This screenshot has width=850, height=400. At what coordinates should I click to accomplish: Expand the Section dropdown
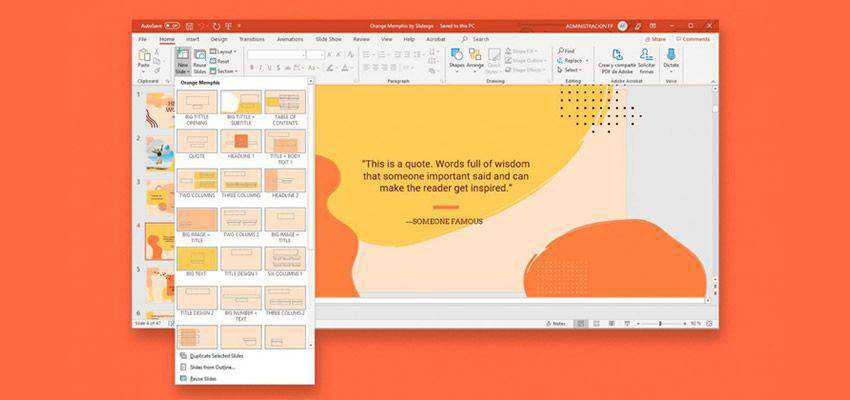click(x=225, y=71)
